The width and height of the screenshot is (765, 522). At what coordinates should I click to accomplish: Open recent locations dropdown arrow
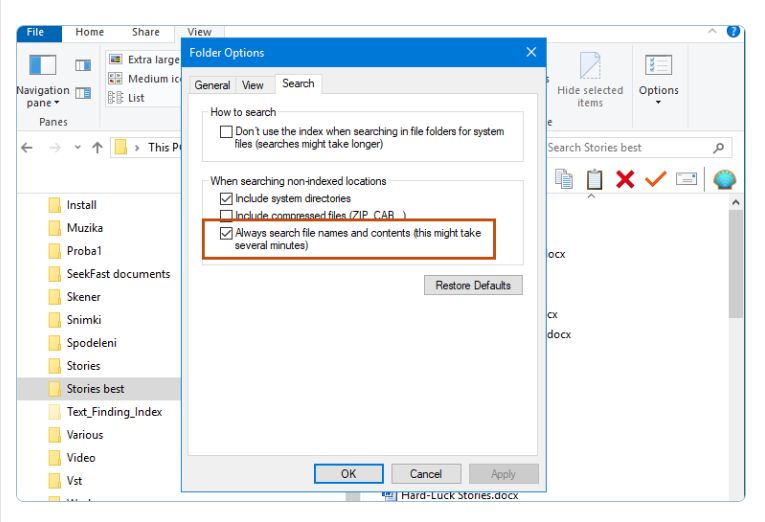[x=77, y=148]
